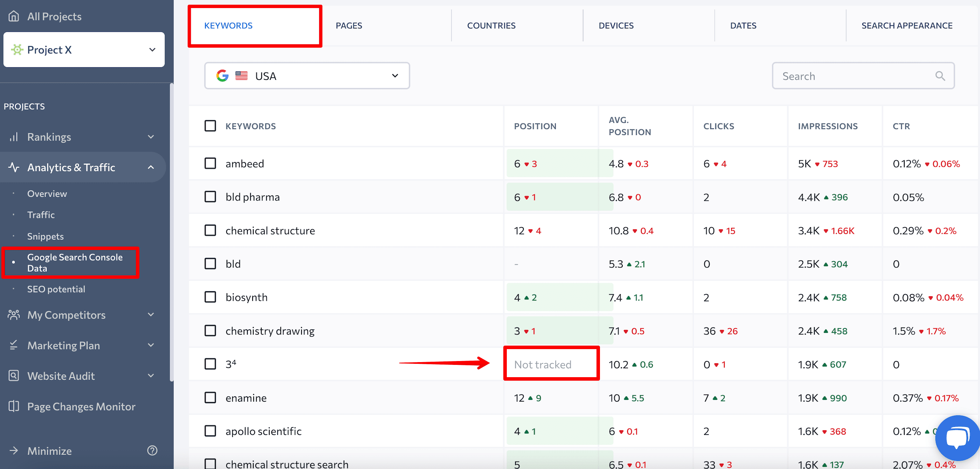Open the Snippets submenu item
The height and width of the screenshot is (469, 980).
pos(45,236)
